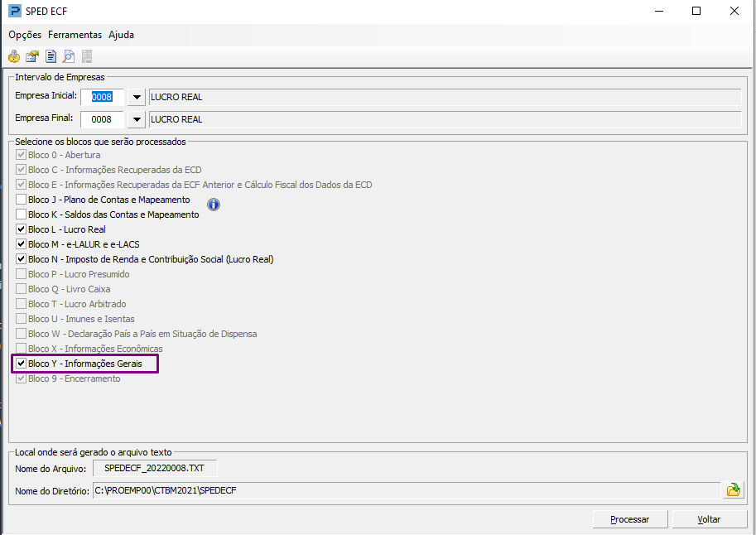Click the blue info icon beside Bloco J

point(214,205)
